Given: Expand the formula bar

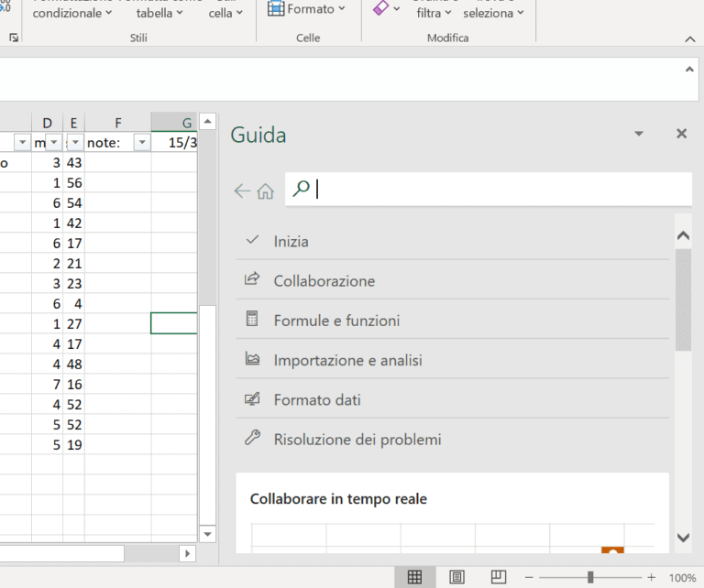Looking at the screenshot, I should pos(689,69).
